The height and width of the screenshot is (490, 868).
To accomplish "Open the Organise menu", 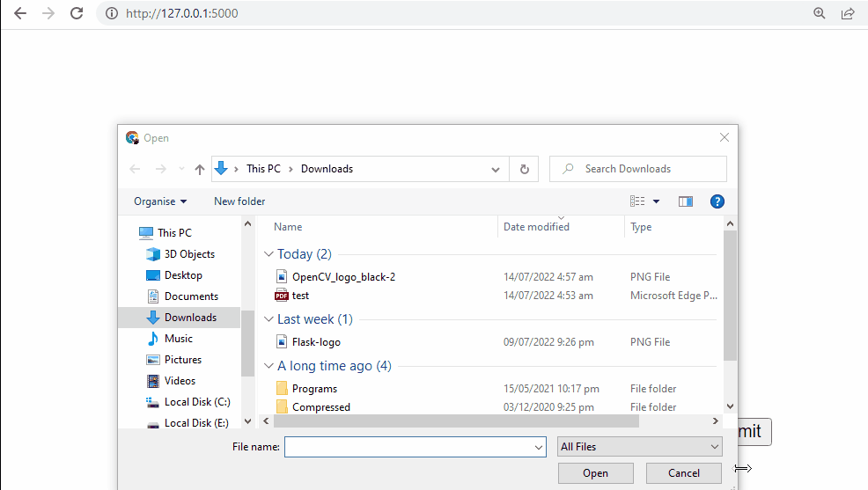I will click(x=160, y=201).
